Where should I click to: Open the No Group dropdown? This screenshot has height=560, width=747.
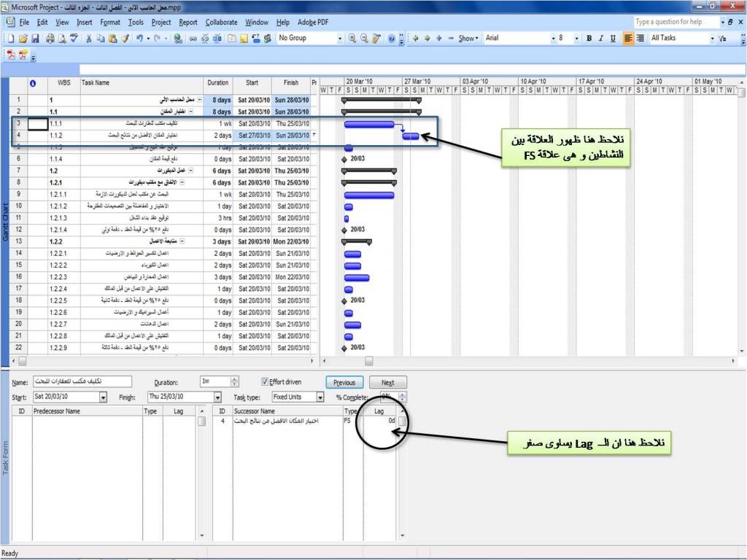click(x=340, y=38)
